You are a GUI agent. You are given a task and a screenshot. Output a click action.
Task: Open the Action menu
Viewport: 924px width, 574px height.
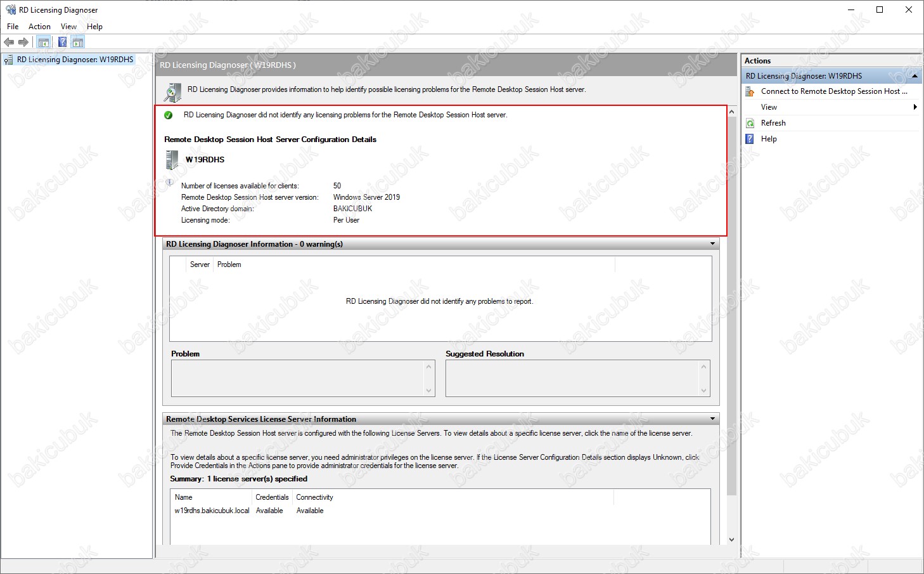39,27
